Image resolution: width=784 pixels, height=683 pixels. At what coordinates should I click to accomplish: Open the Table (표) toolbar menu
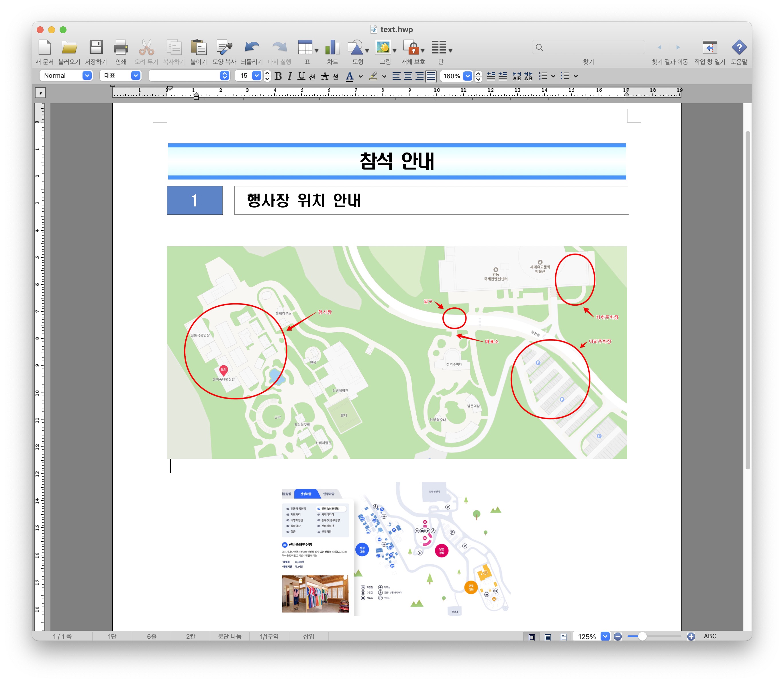308,48
